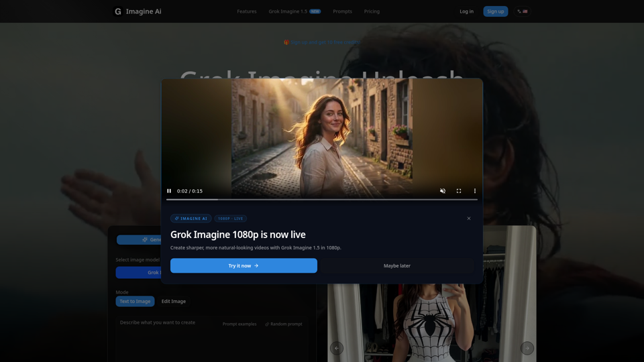Go to Prompts page
This screenshot has height=362, width=644.
click(x=342, y=11)
